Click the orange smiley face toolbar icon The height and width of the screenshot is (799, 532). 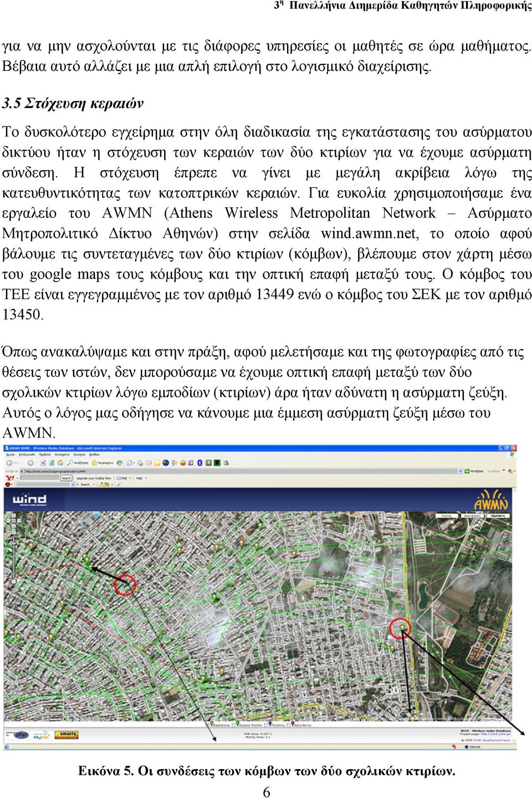[182, 463]
